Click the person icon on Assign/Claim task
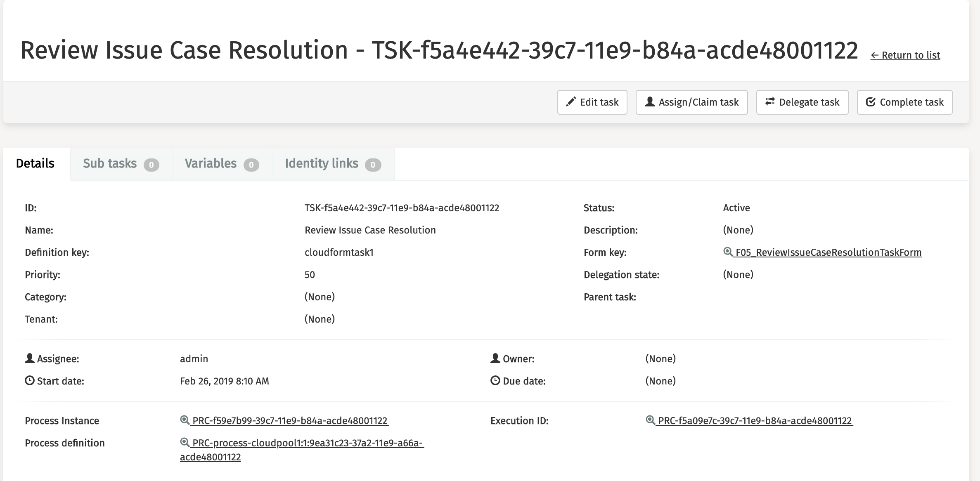 click(650, 101)
